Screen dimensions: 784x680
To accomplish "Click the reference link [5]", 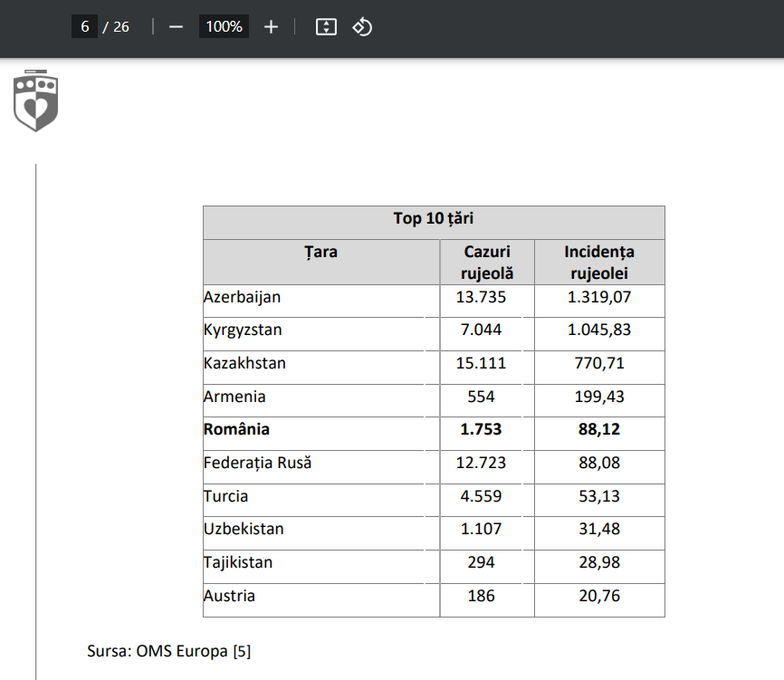I will click(242, 651).
